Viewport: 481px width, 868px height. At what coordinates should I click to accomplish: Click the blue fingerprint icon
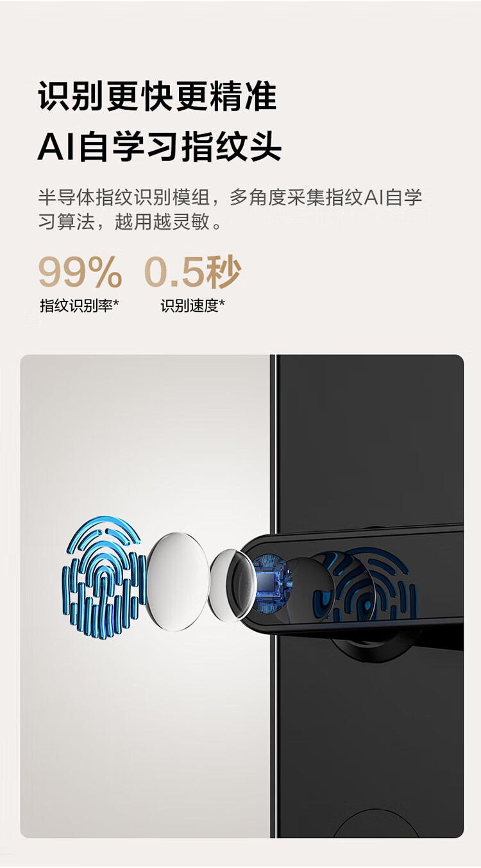(x=103, y=576)
